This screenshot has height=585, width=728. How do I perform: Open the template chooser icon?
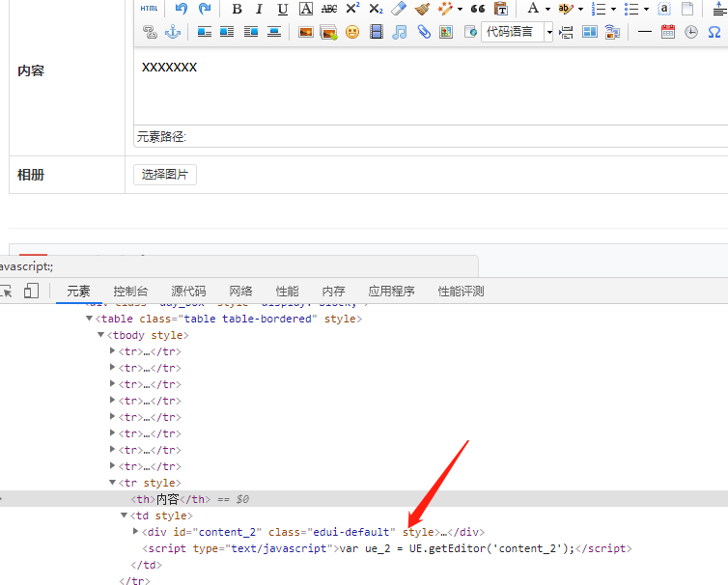(x=590, y=32)
